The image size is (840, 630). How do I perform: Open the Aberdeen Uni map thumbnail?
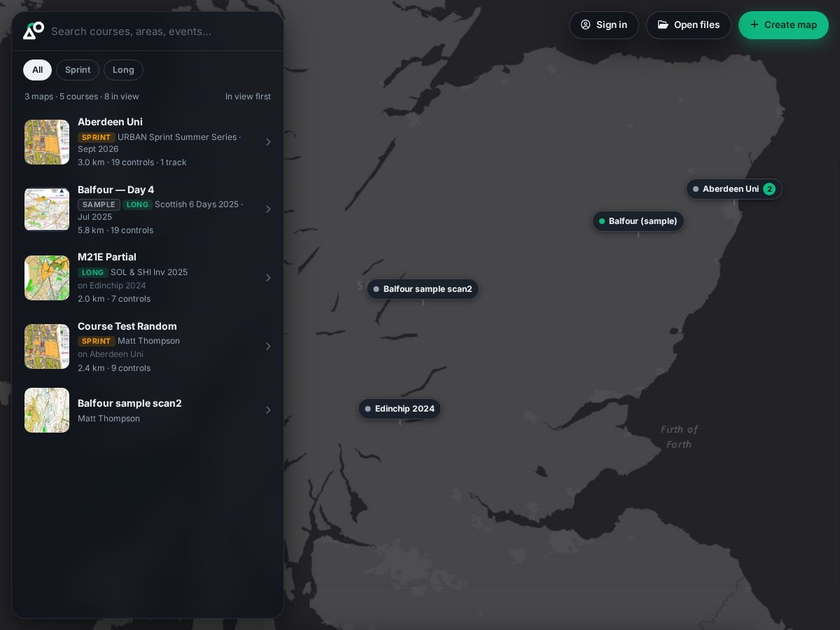47,142
